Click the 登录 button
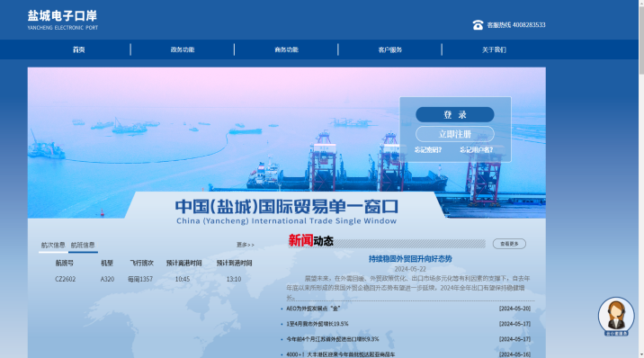The height and width of the screenshot is (358, 644). [x=454, y=114]
